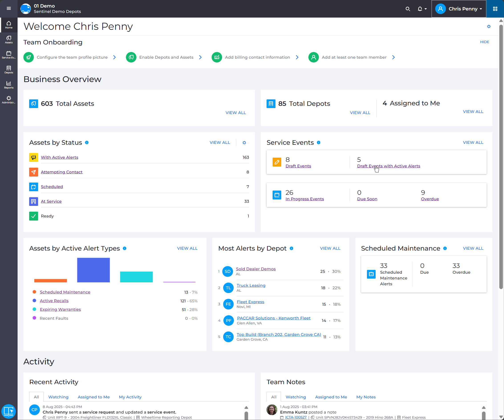Viewport: 504px width, 420px height.
Task: Select the Assets icon in the sidebar
Action: click(9, 40)
